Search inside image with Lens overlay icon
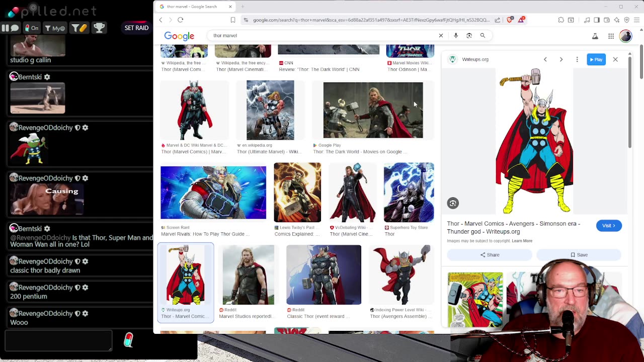Viewport: 644px width, 362px height. click(453, 203)
